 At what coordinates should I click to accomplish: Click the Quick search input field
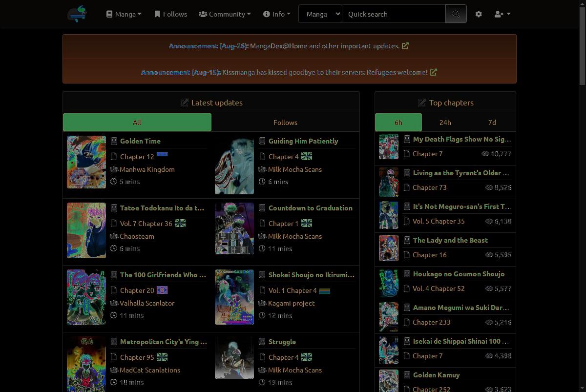point(394,14)
